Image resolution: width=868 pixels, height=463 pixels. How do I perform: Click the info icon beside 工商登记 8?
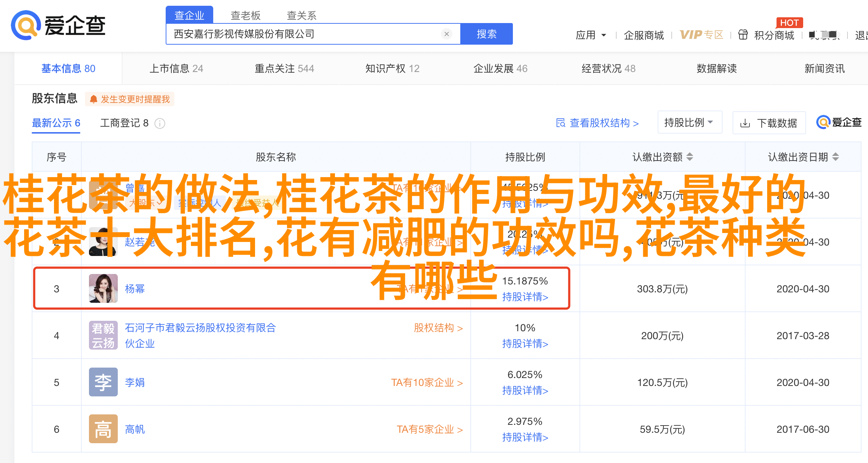click(x=160, y=123)
